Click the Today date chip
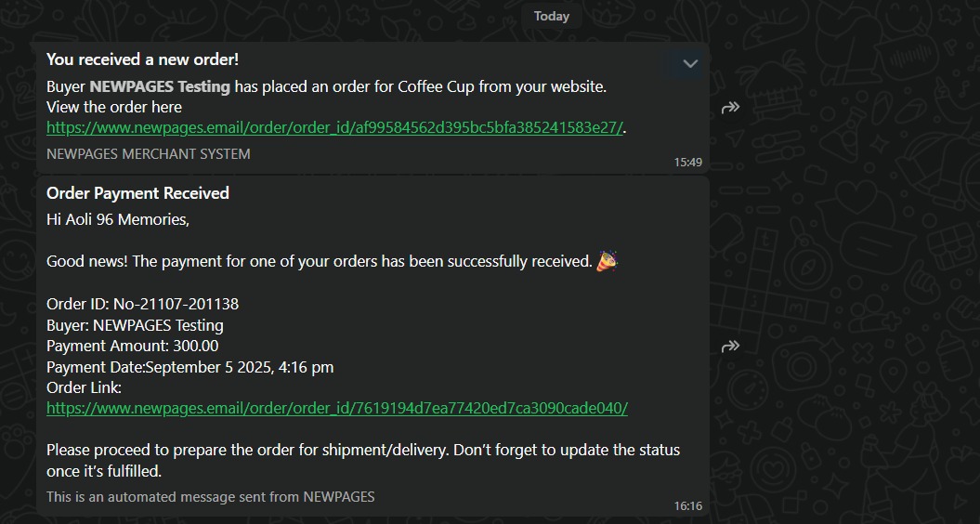This screenshot has height=524, width=980. (x=551, y=16)
